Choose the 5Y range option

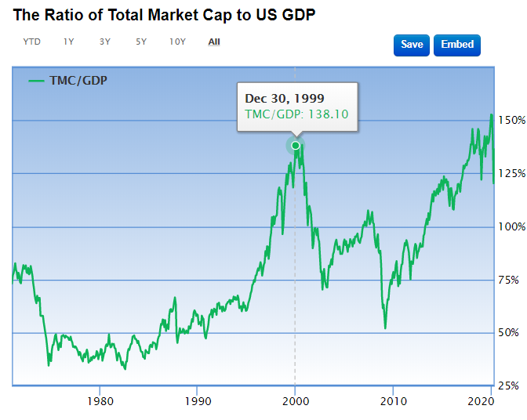(x=140, y=42)
